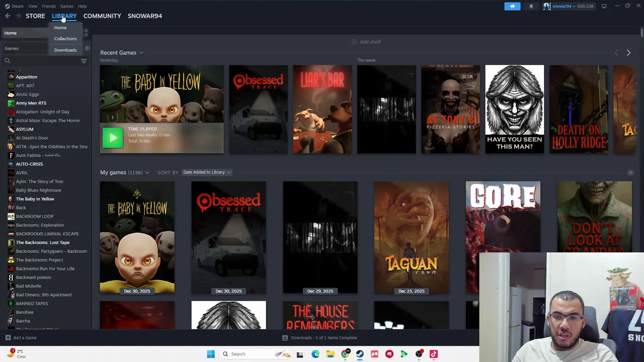Viewport: 644px width, 362px height.
Task: Click the Steam logo menu
Action: (14, 6)
